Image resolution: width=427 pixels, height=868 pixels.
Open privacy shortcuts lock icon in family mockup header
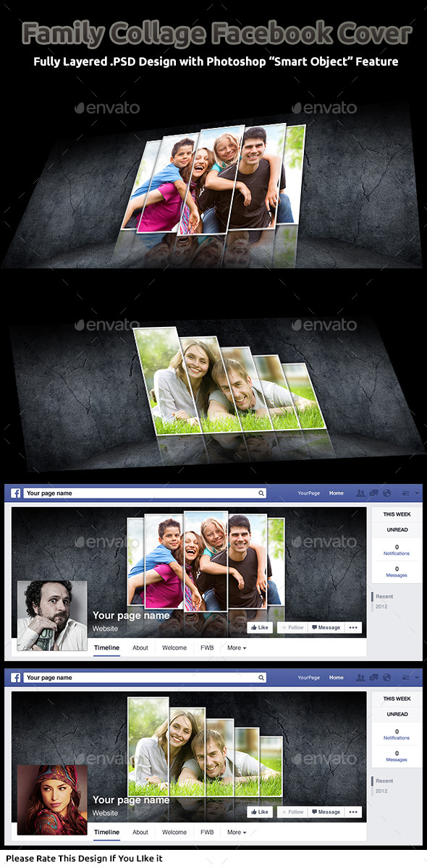pyautogui.click(x=405, y=493)
